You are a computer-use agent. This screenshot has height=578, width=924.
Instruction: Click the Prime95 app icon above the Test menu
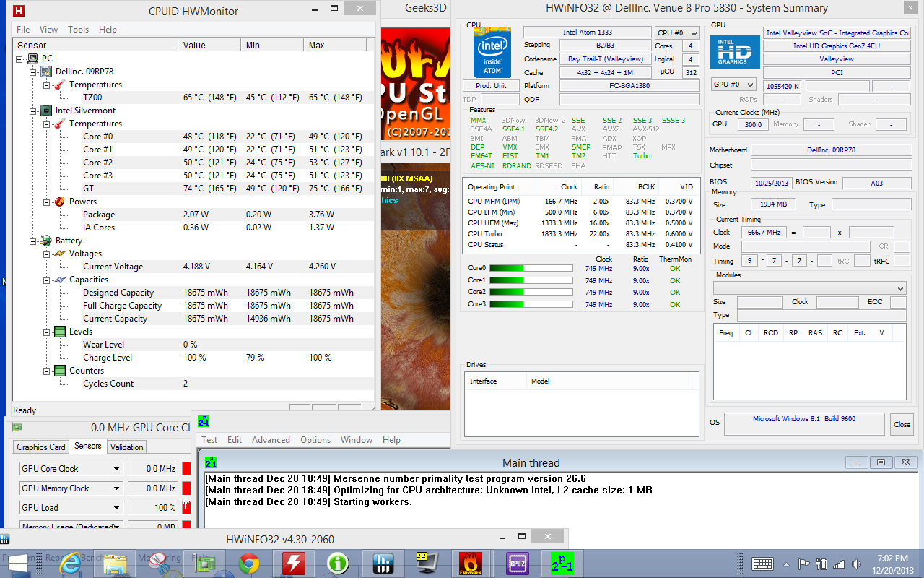[204, 422]
